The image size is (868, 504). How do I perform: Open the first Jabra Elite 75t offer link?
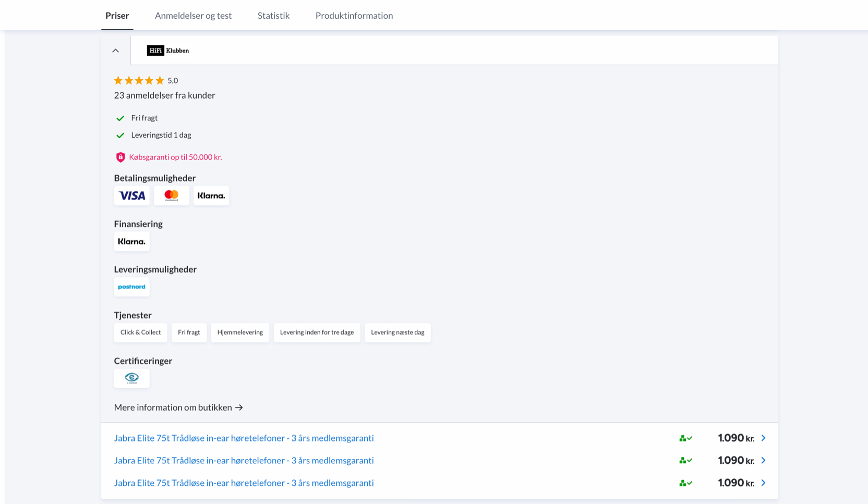244,438
